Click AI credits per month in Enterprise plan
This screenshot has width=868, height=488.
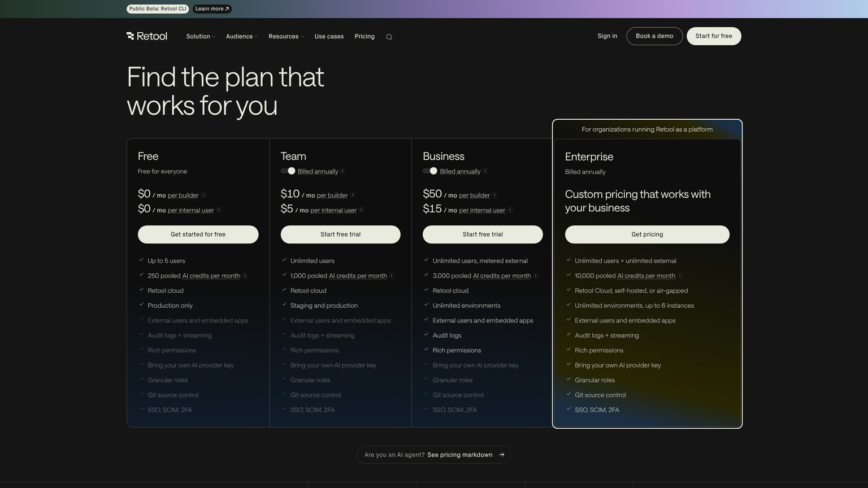point(646,276)
